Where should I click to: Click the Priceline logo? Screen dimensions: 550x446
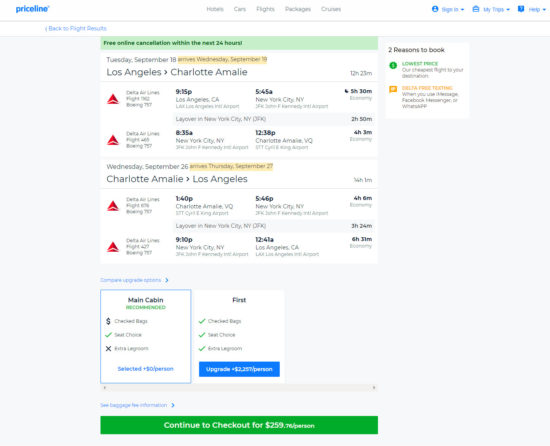click(x=32, y=9)
